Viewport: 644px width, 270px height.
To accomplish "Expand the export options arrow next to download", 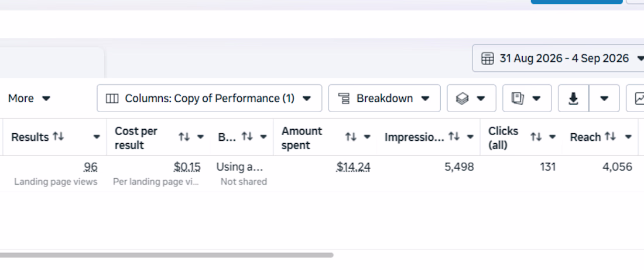I will tap(604, 98).
